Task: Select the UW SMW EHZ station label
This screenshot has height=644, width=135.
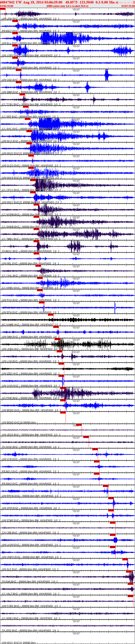Action: [x=31, y=92]
